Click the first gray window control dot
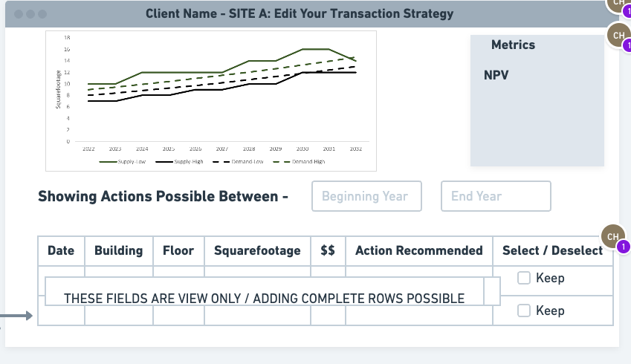 19,14
